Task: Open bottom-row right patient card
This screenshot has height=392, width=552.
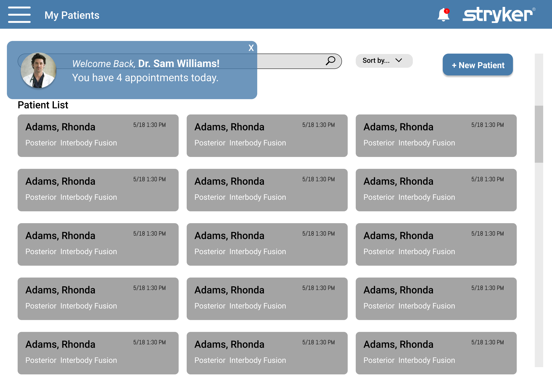Action: (436, 353)
